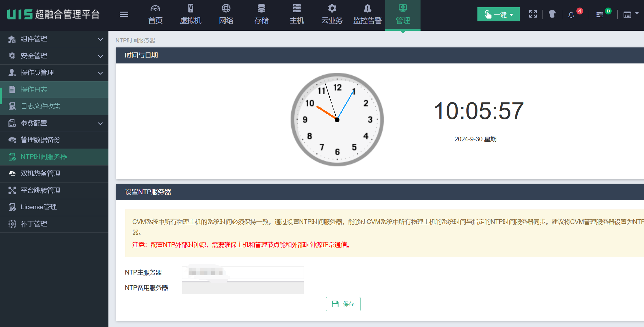Open the 存储 storage database icon
The height and width of the screenshot is (327, 644).
click(261, 8)
